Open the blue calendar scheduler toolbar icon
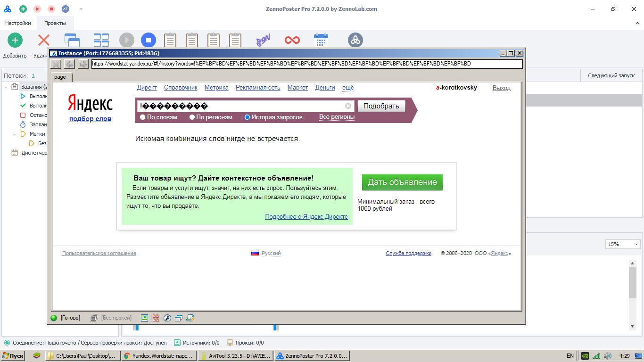 (321, 40)
